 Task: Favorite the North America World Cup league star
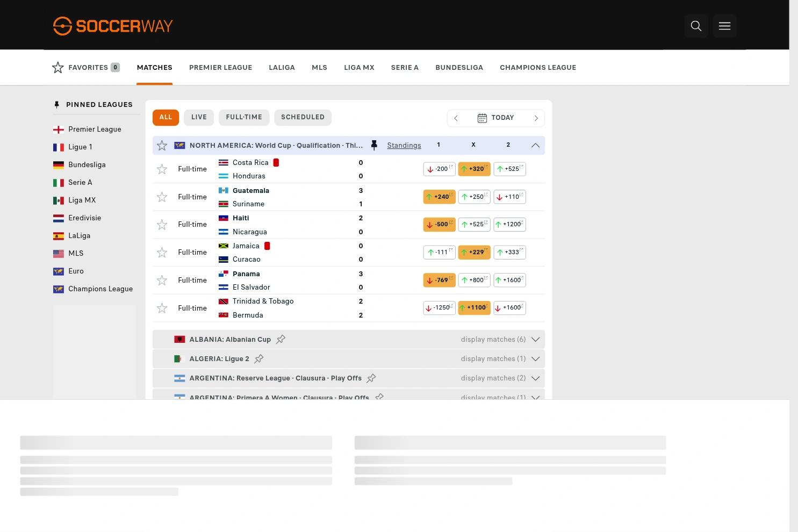(162, 146)
